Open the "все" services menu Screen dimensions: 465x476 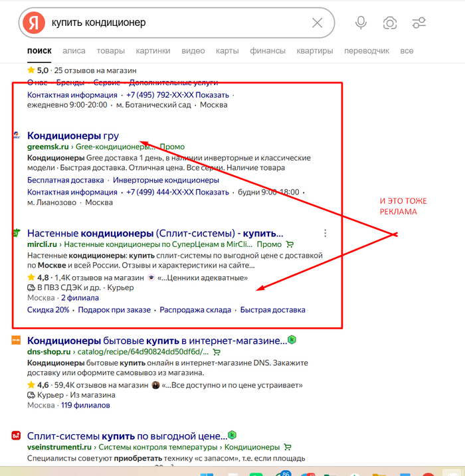[407, 51]
